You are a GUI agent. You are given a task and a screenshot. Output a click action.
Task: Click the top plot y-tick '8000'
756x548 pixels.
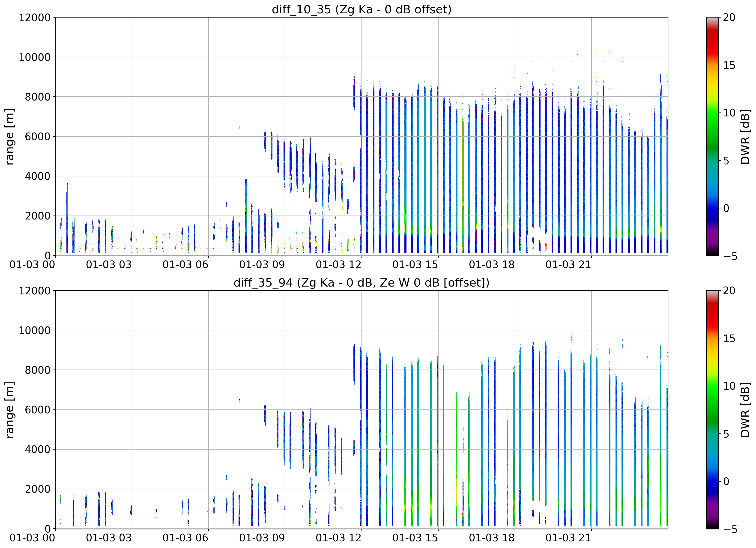pyautogui.click(x=38, y=97)
